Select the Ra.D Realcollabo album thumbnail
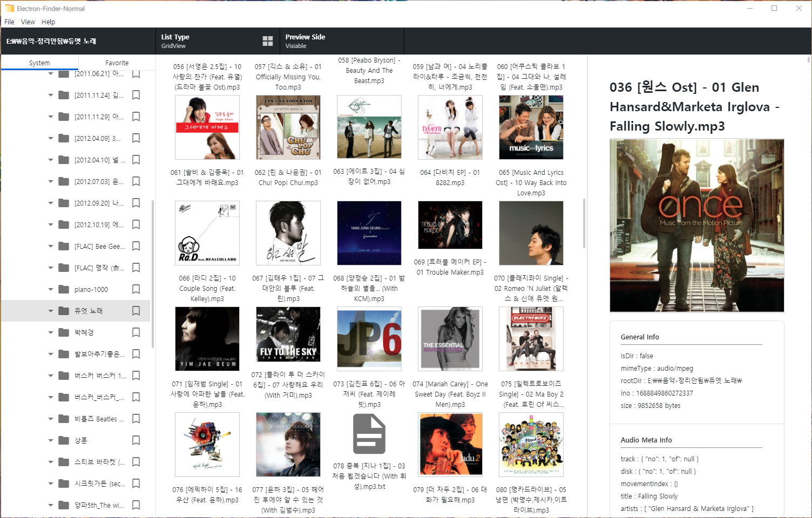Viewport: 812px width, 518px height. 207,233
